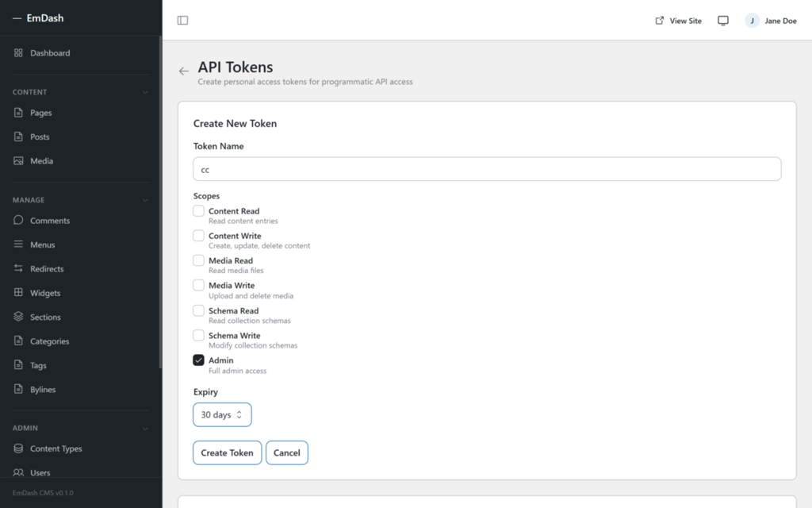Click the Create Token button

point(227,452)
